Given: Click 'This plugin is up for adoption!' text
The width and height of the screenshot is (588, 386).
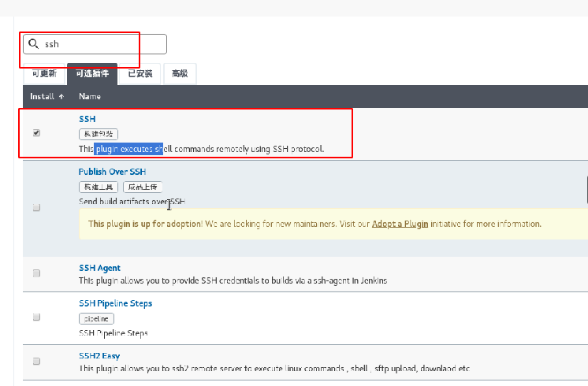Looking at the screenshot, I should coord(146,224).
